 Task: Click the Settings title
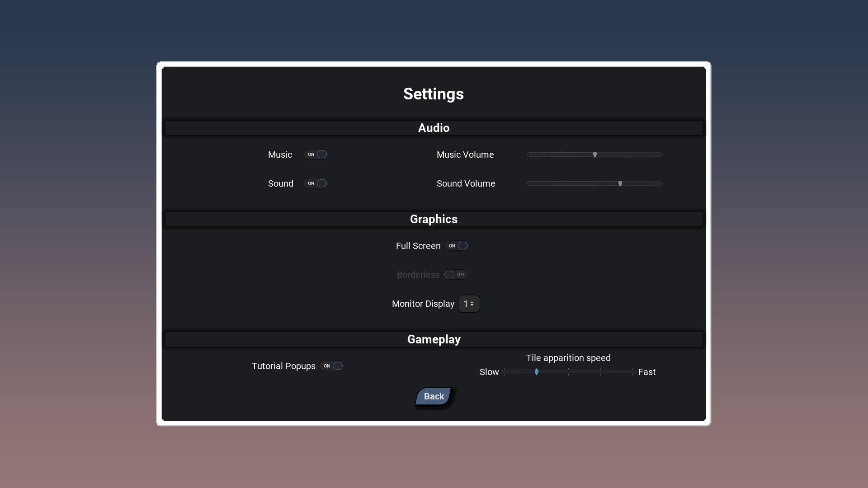pyautogui.click(x=433, y=94)
